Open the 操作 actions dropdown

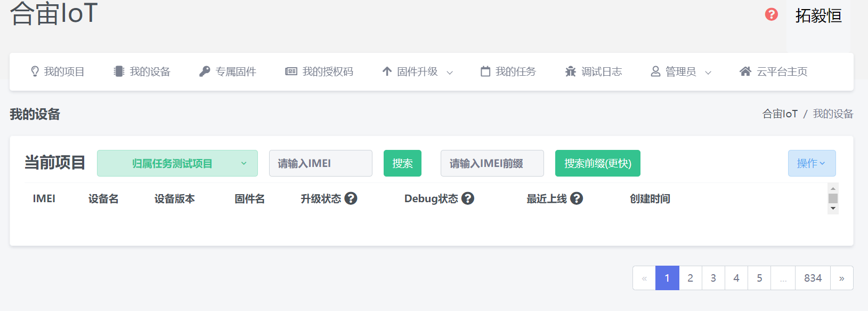tap(812, 163)
